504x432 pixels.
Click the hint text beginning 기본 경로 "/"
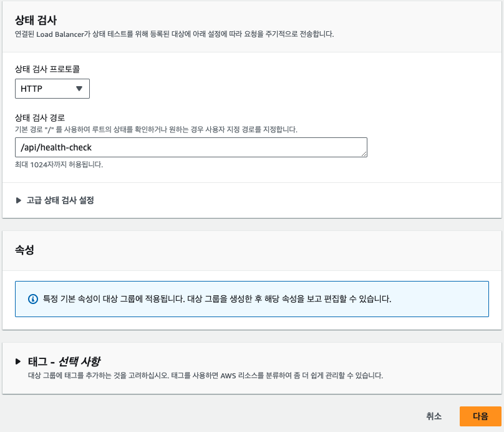click(156, 130)
